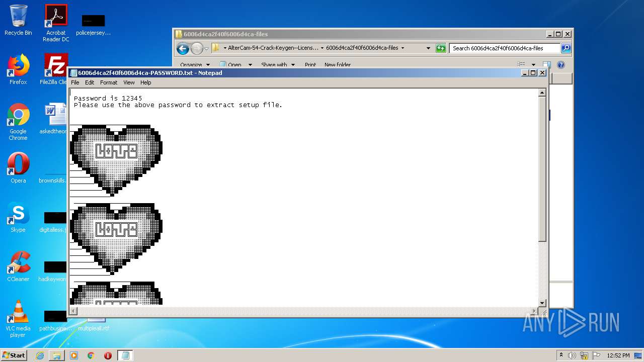
Task: Open the Notepad View menu
Action: (129, 82)
